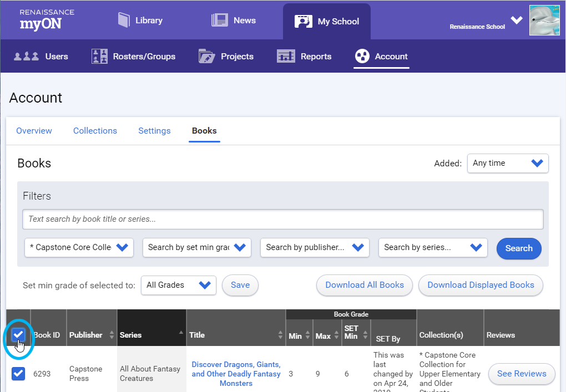Image resolution: width=566 pixels, height=392 pixels.
Task: Expand the Renaissance School account menu arrow
Action: click(517, 20)
